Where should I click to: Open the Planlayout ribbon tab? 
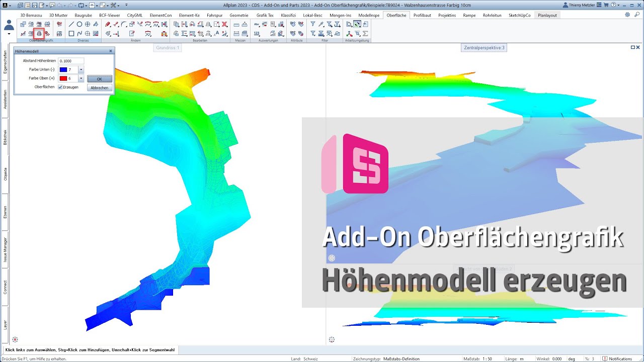(x=547, y=15)
